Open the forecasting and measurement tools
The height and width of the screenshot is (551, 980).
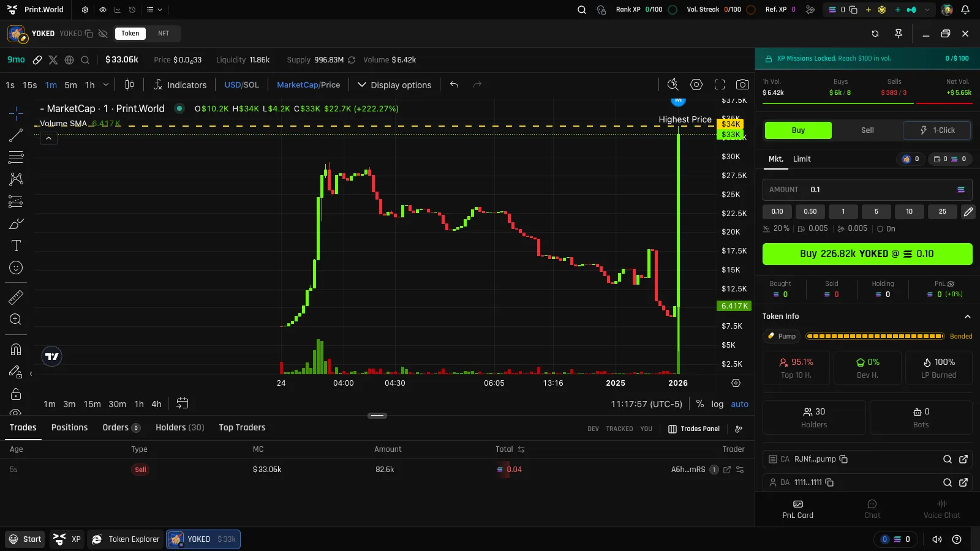16,201
